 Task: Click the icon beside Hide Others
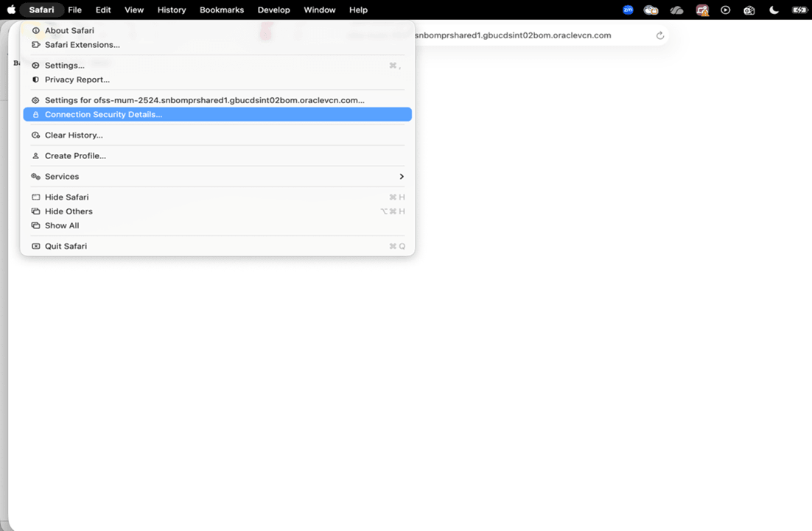[x=35, y=211]
